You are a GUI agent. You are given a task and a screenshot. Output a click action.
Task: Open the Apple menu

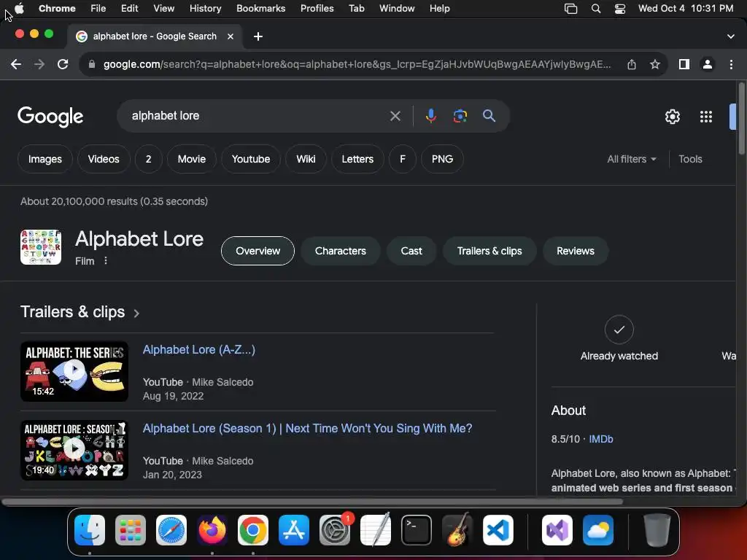pyautogui.click(x=20, y=8)
